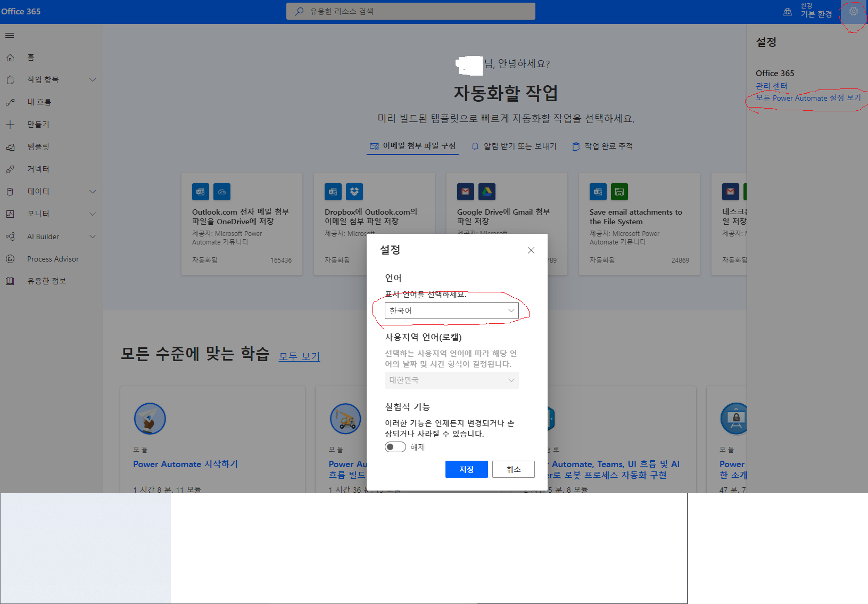Image resolution: width=868 pixels, height=604 pixels.
Task: Click the environment icon in header
Action: (788, 12)
